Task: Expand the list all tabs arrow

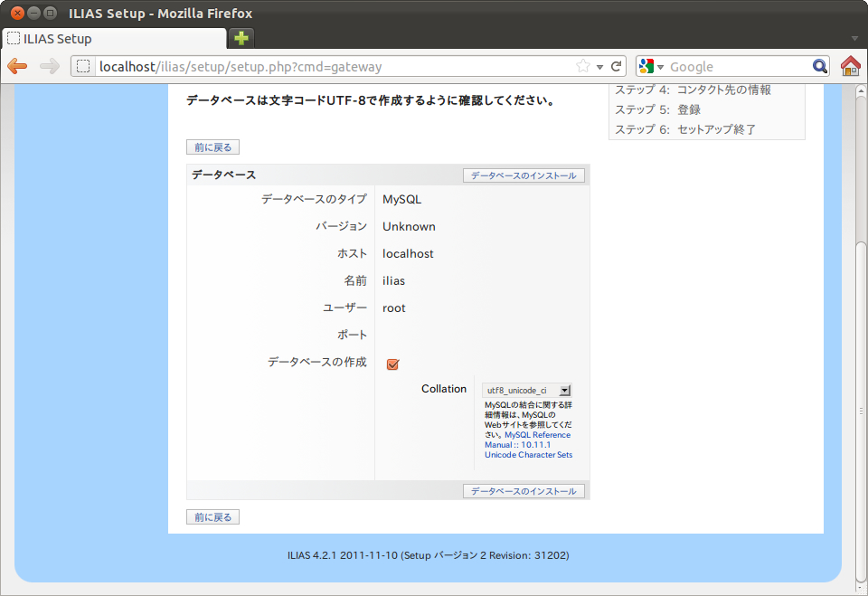Action: click(x=854, y=38)
